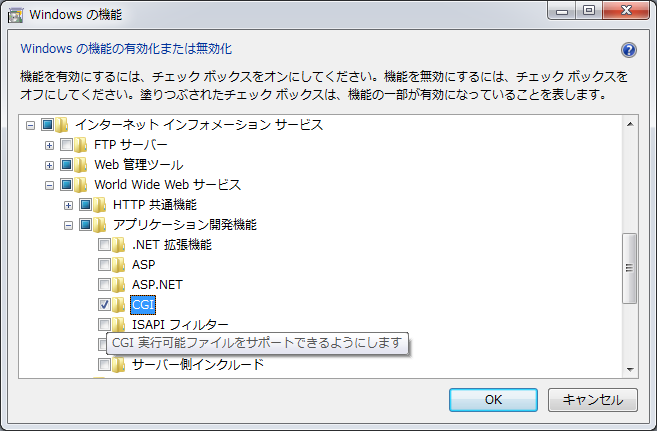Enable the ASP checkbox
This screenshot has width=657, height=431.
(x=104, y=264)
